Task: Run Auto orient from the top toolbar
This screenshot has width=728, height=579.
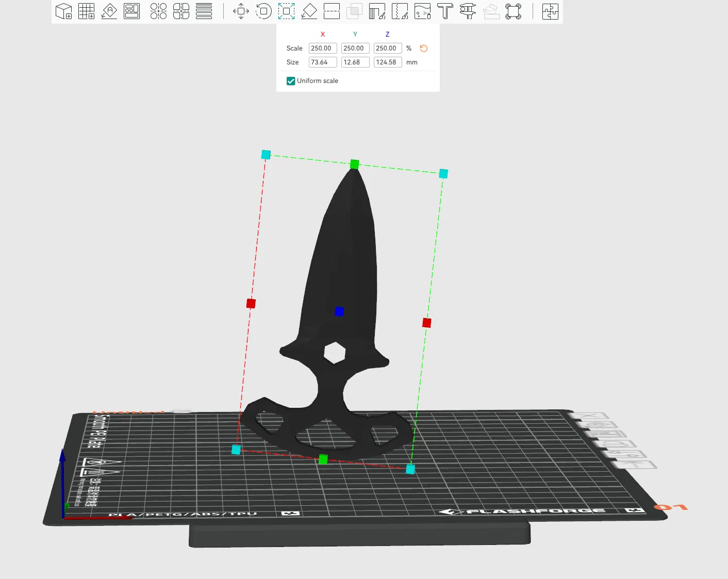Action: click(109, 11)
